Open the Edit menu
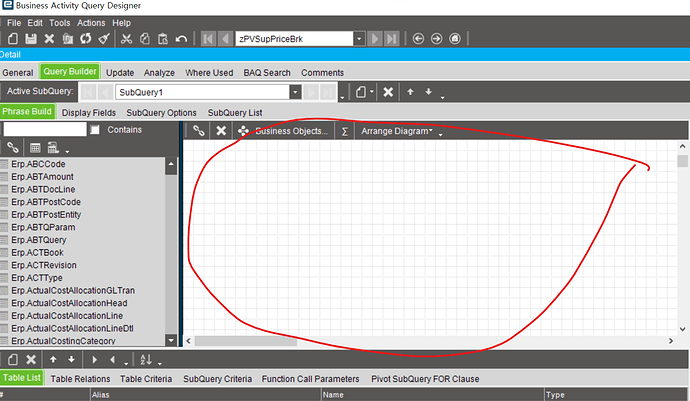 coord(35,23)
